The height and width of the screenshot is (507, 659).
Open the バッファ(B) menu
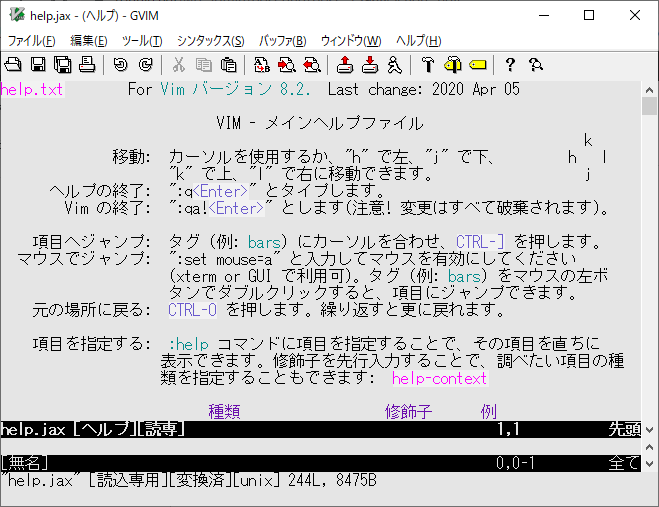tap(282, 41)
